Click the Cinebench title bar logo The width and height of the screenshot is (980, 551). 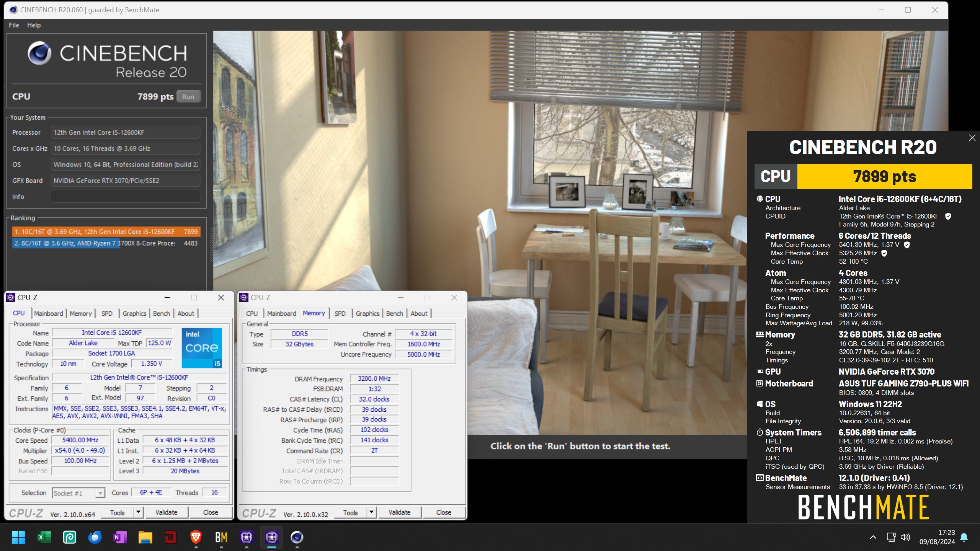coord(13,10)
